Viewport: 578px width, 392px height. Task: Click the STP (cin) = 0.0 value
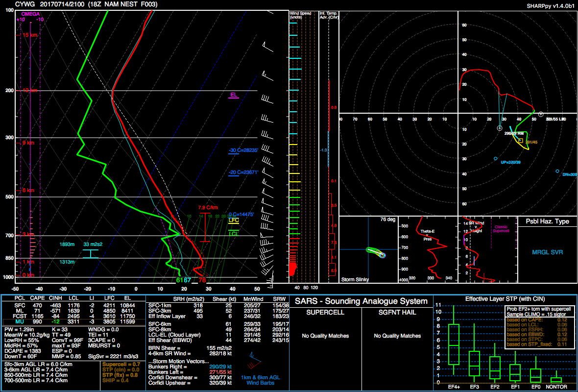pos(120,370)
